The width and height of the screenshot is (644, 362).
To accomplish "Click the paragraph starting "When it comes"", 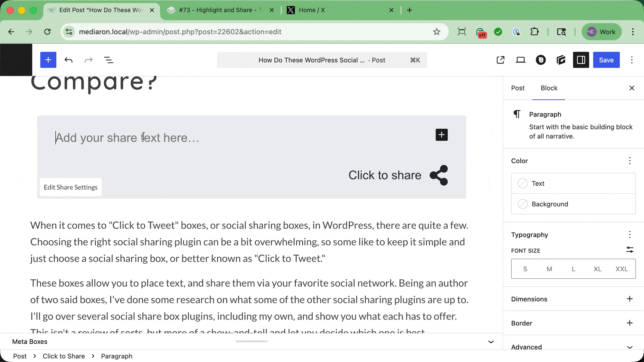I will pos(249,242).
